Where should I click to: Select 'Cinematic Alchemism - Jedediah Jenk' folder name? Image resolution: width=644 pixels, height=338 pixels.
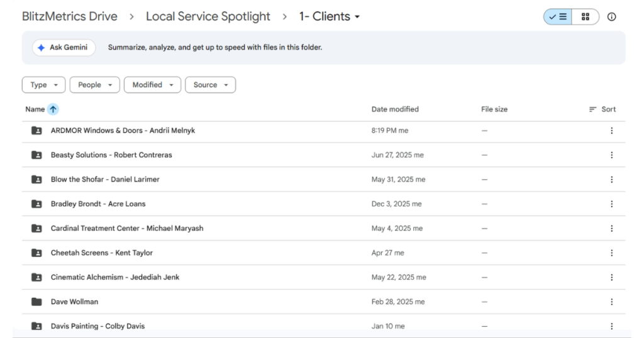coord(115,277)
